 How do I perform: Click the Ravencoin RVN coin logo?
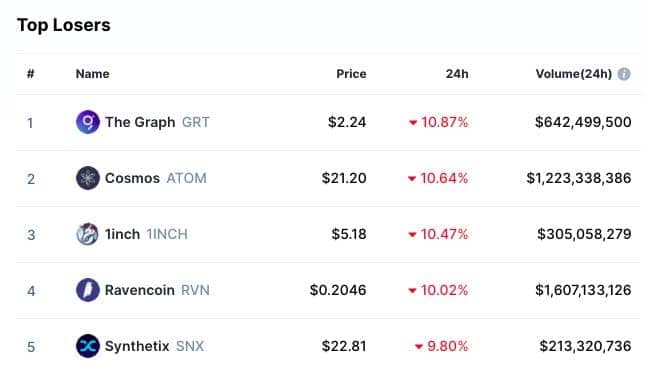(x=87, y=290)
